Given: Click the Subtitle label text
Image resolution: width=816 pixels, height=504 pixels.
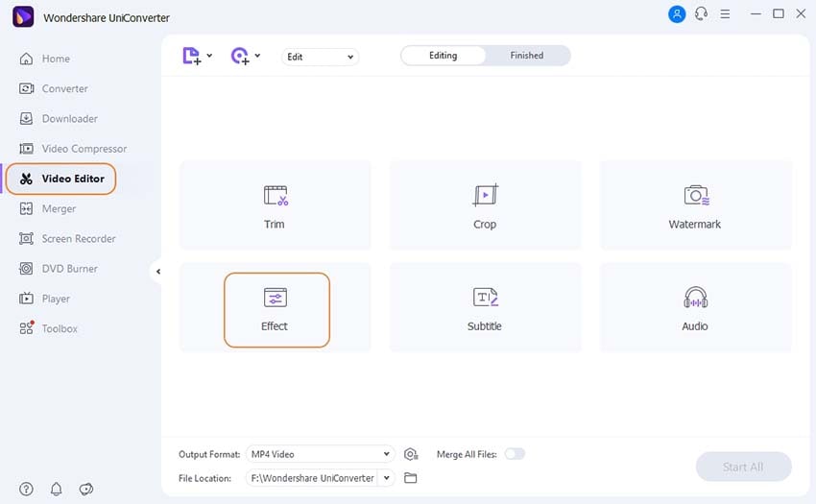Looking at the screenshot, I should click(485, 326).
